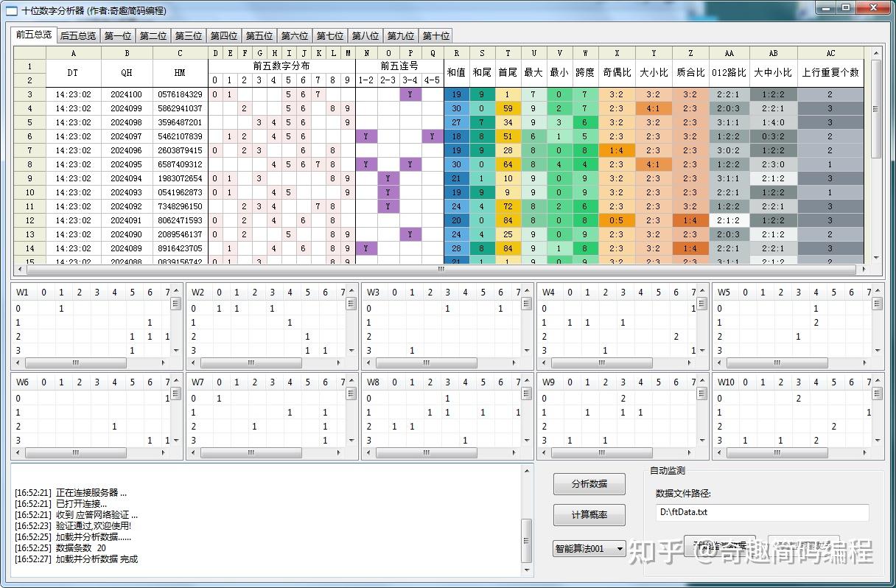Click the W1 grid header cell
Screen dimensions: 896x588
pyautogui.click(x=23, y=293)
